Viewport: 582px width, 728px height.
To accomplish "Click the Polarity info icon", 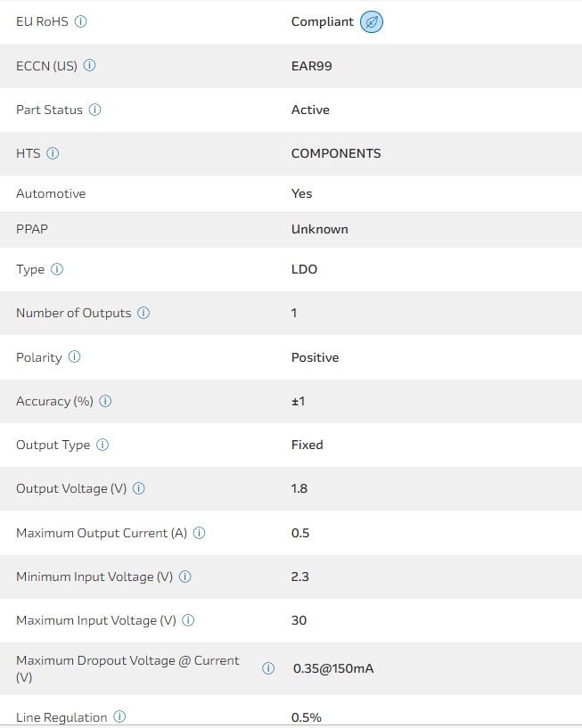I will click(74, 357).
